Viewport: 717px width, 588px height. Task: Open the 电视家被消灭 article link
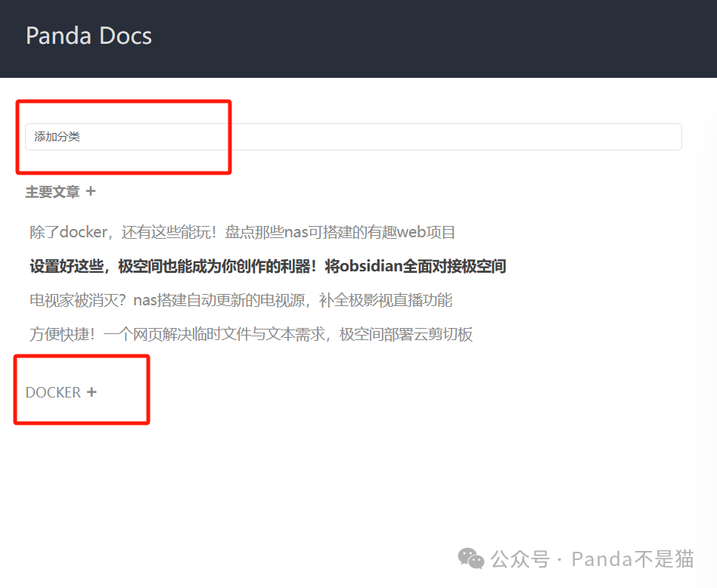click(241, 300)
